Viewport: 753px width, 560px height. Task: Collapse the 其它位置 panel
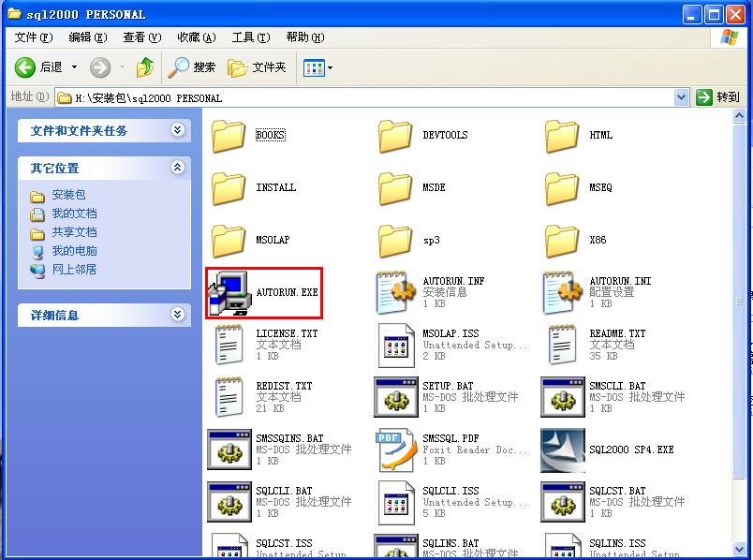click(x=177, y=167)
